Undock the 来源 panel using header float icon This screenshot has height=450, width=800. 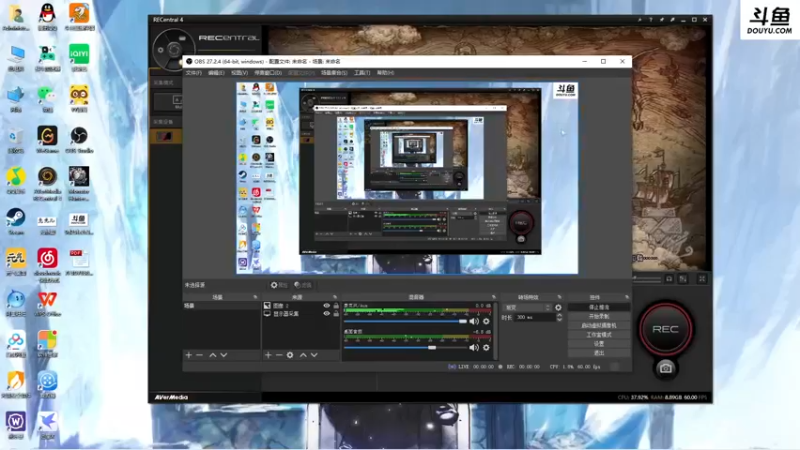(x=335, y=297)
